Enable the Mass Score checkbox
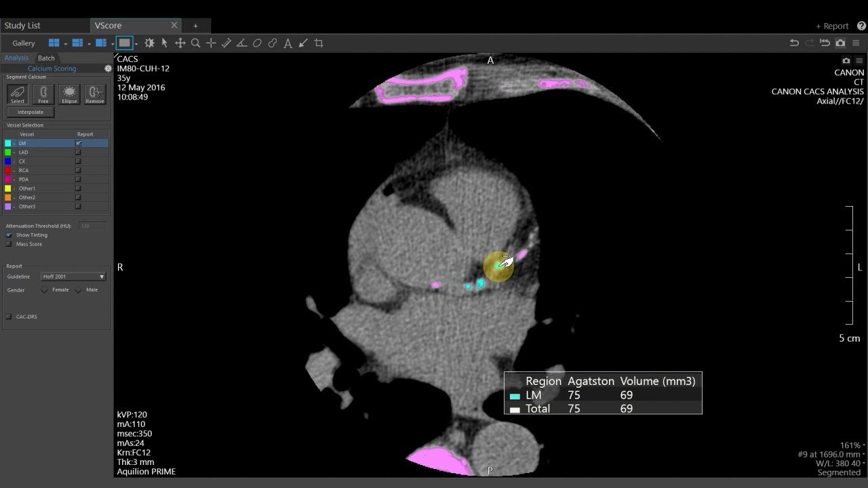This screenshot has width=868, height=488. (x=9, y=244)
